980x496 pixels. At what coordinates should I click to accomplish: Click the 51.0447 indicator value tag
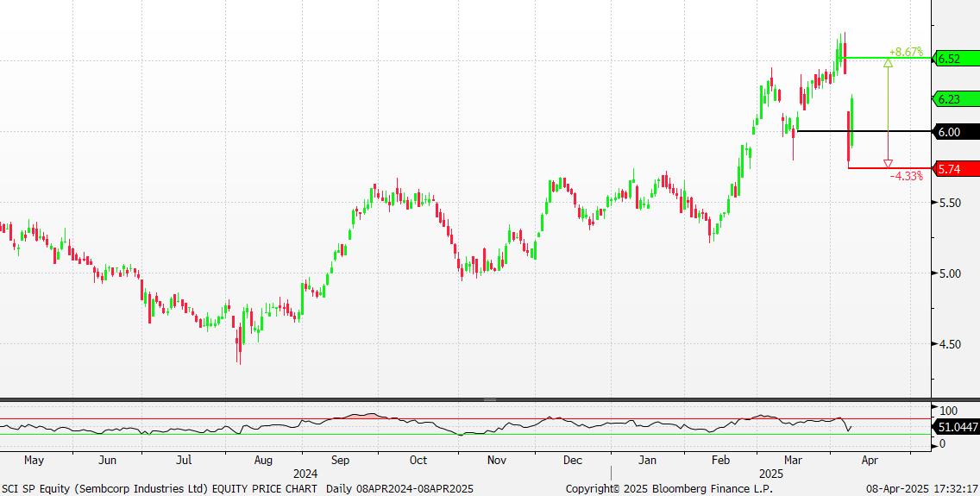tap(956, 426)
